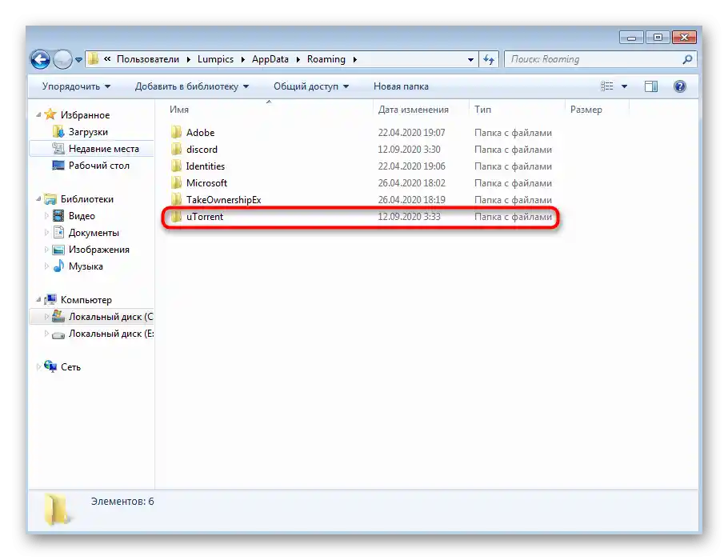This screenshot has height=560, width=728.
Task: Open Добавить в библиотеку menu
Action: pyautogui.click(x=192, y=86)
